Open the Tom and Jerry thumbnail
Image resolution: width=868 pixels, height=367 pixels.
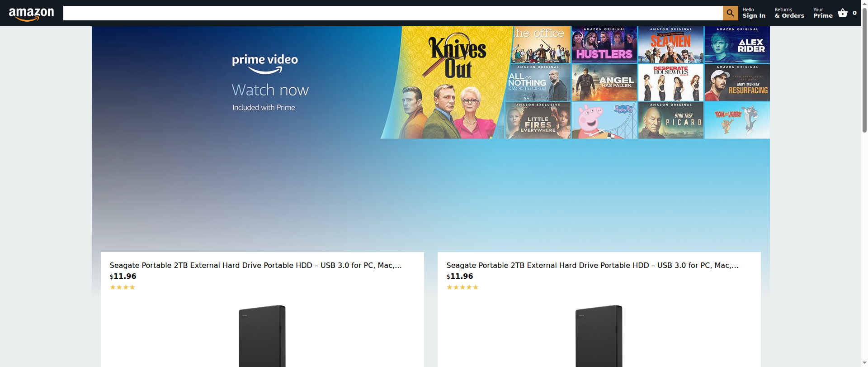pyautogui.click(x=737, y=120)
